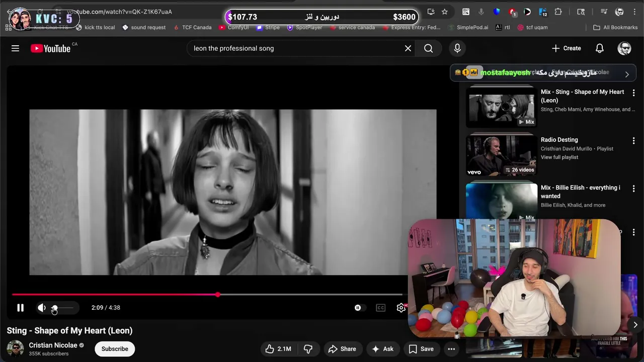Image resolution: width=644 pixels, height=362 pixels.
Task: Open player settings gear
Action: pos(401,308)
